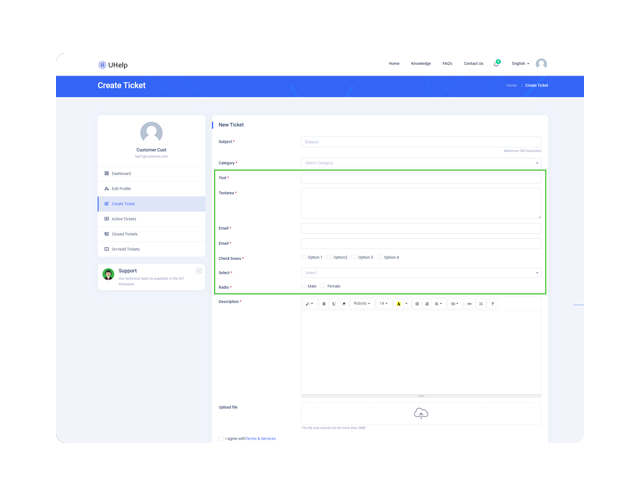Open editor help question mark
The width and height of the screenshot is (640, 495).
click(493, 304)
